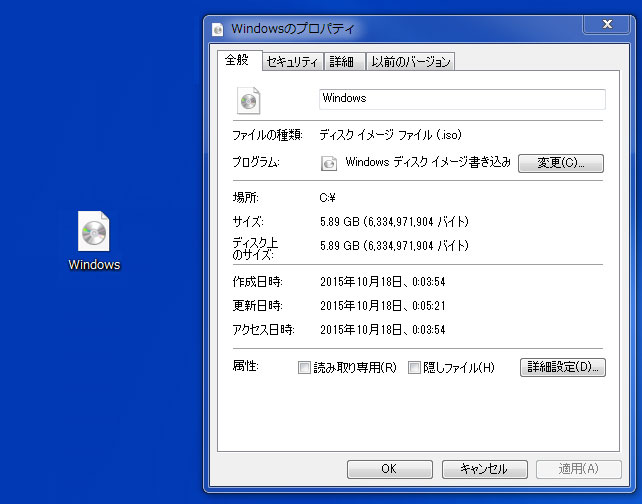The image size is (642, 504).
Task: Open the 以前のバージョン tab
Action: click(x=411, y=62)
